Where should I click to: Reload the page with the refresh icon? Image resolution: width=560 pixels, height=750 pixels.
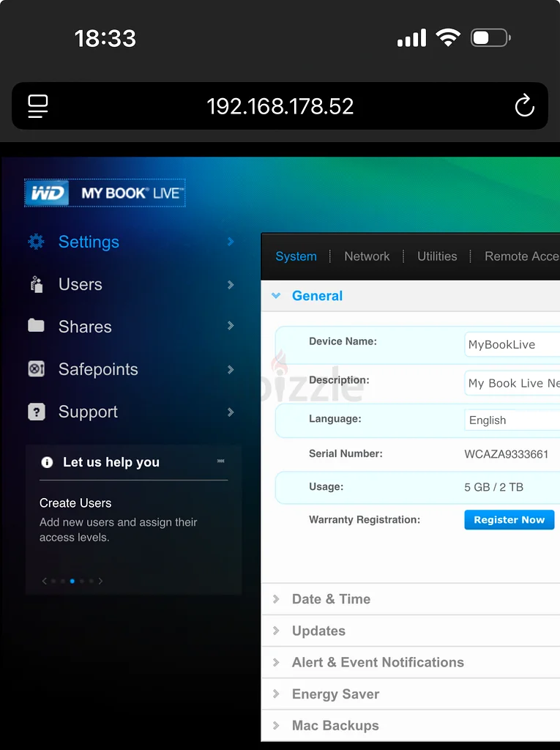524,105
